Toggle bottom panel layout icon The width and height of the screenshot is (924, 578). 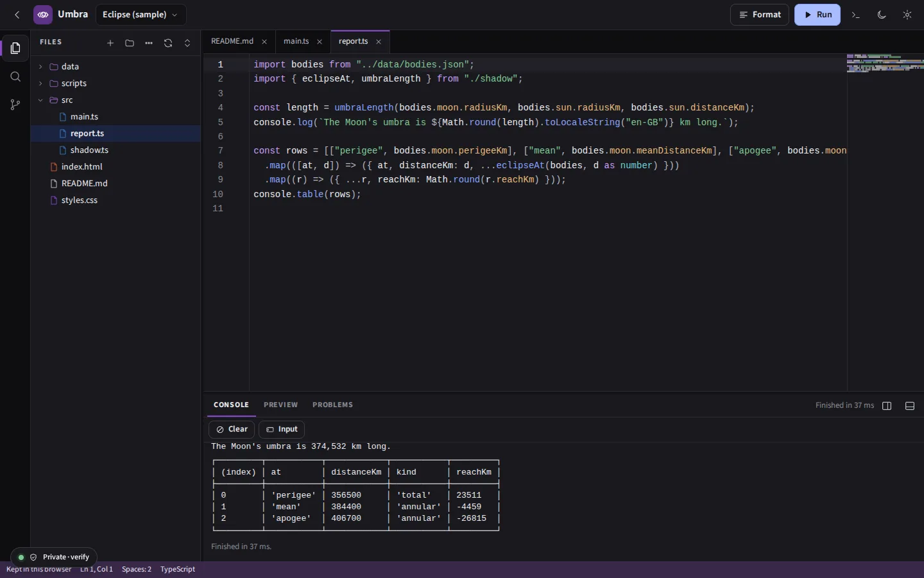point(910,406)
